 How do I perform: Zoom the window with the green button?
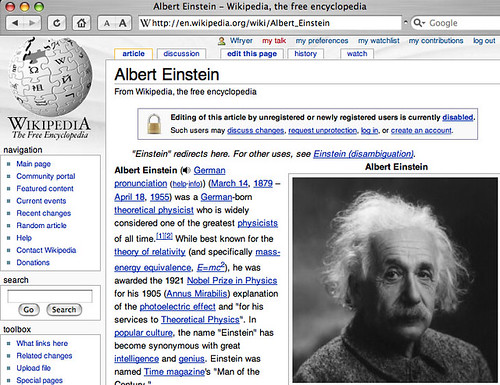pos(39,6)
